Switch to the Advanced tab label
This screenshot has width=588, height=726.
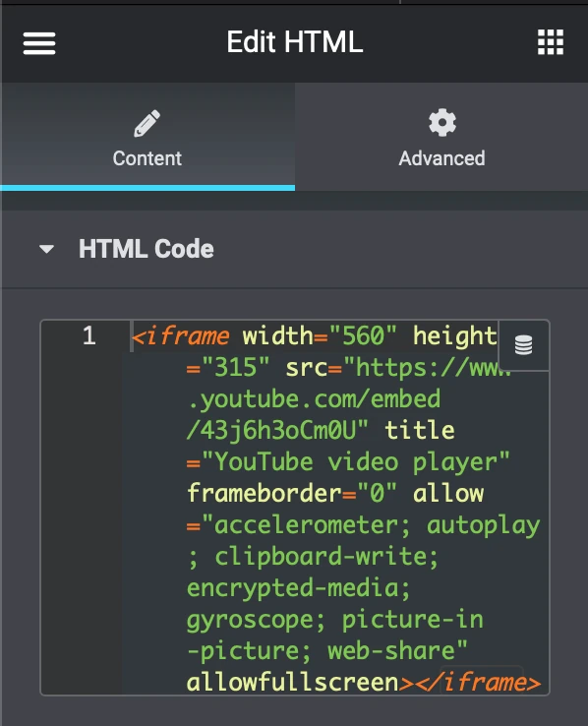tap(441, 158)
